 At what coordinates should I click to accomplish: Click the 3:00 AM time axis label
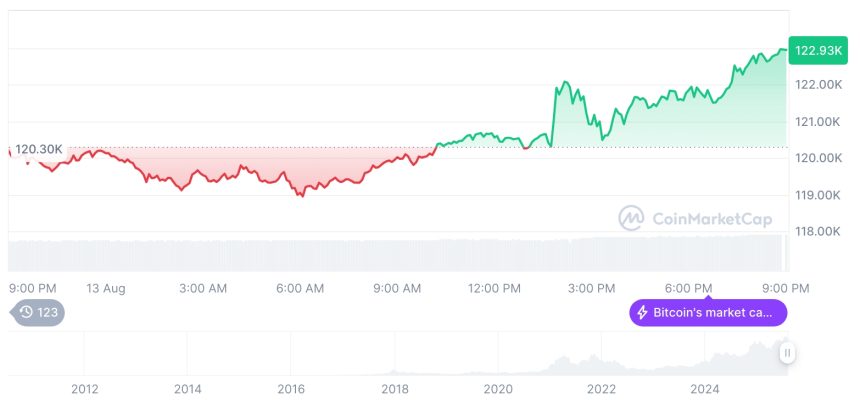[x=203, y=288]
